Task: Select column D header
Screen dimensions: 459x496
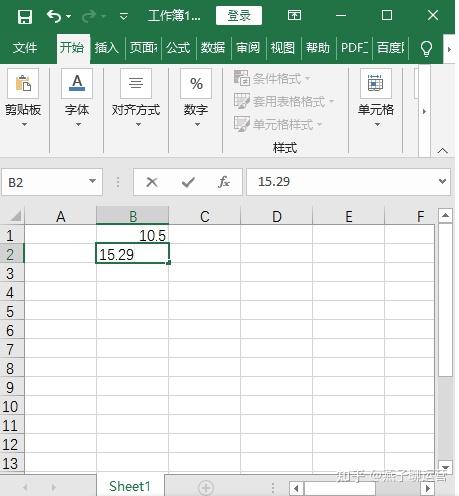Action: point(277,217)
